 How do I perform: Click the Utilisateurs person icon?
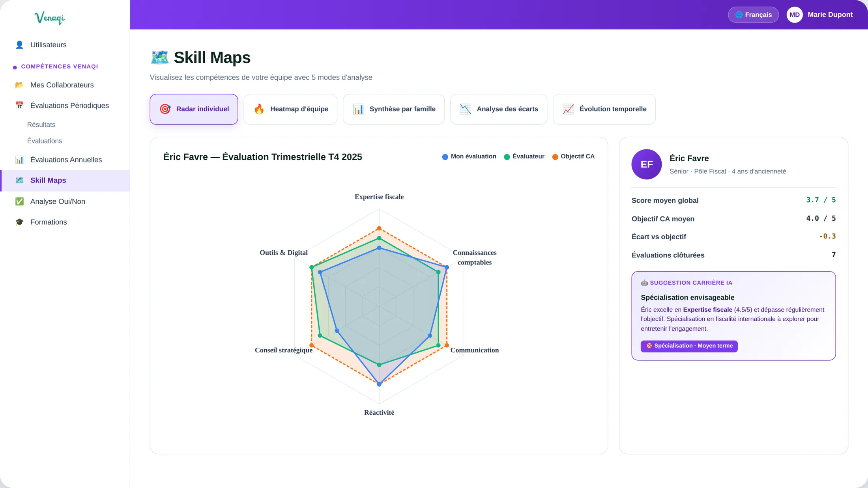coord(19,45)
